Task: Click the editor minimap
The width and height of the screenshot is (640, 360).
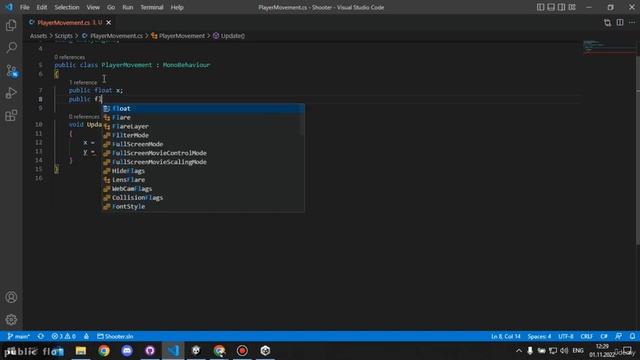Action: click(x=608, y=47)
